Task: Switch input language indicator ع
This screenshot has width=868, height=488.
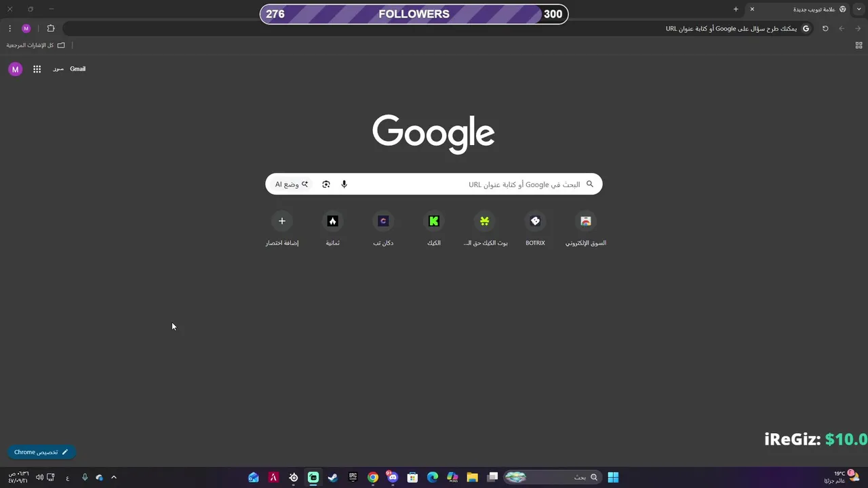Action: 68,478
